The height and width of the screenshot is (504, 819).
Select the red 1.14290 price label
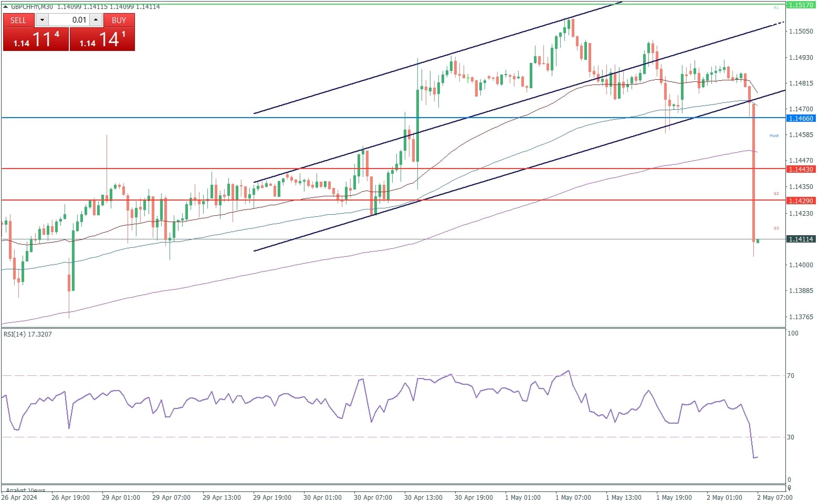click(801, 201)
